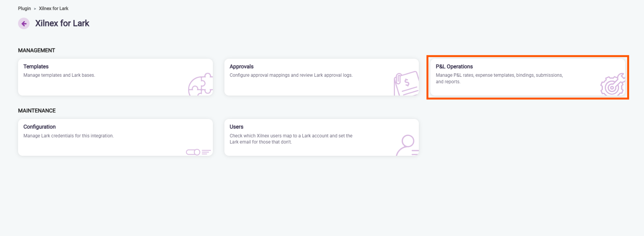Click the gear target icon on P&L Operations
This screenshot has width=644, height=236.
point(612,84)
